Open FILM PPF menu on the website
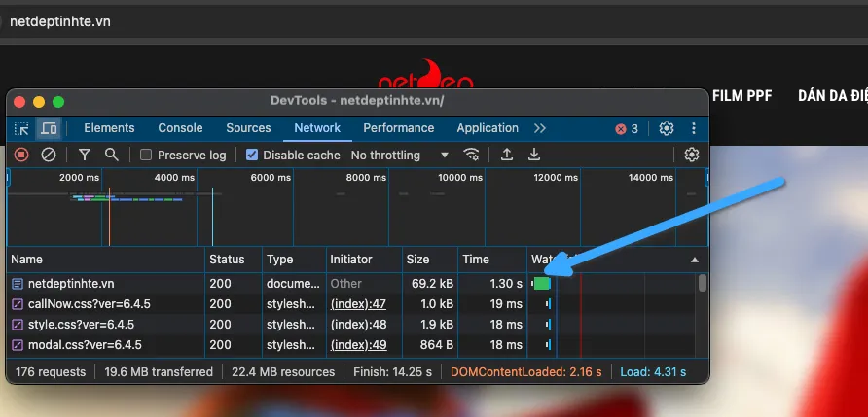This screenshot has width=868, height=417. [741, 96]
